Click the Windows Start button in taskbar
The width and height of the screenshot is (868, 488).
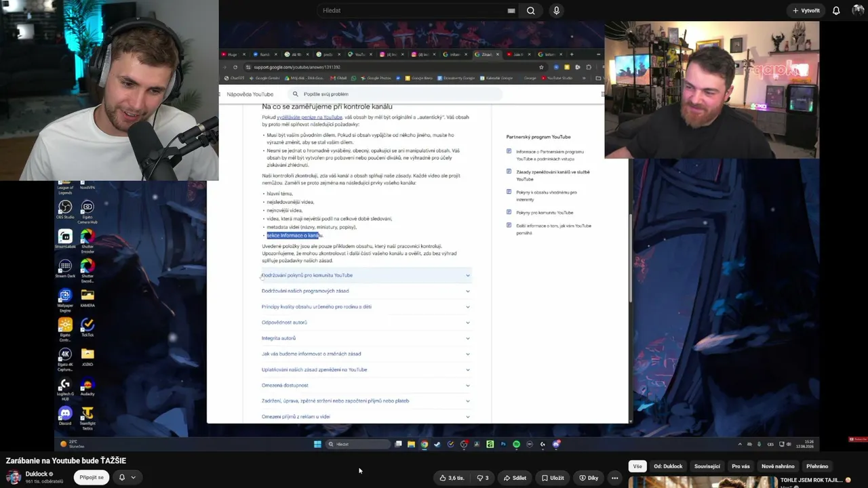[317, 445]
